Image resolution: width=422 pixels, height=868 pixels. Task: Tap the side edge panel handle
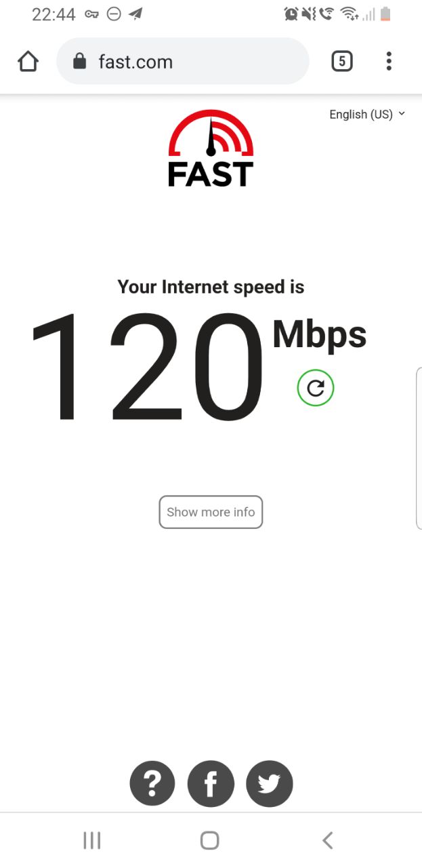419,448
